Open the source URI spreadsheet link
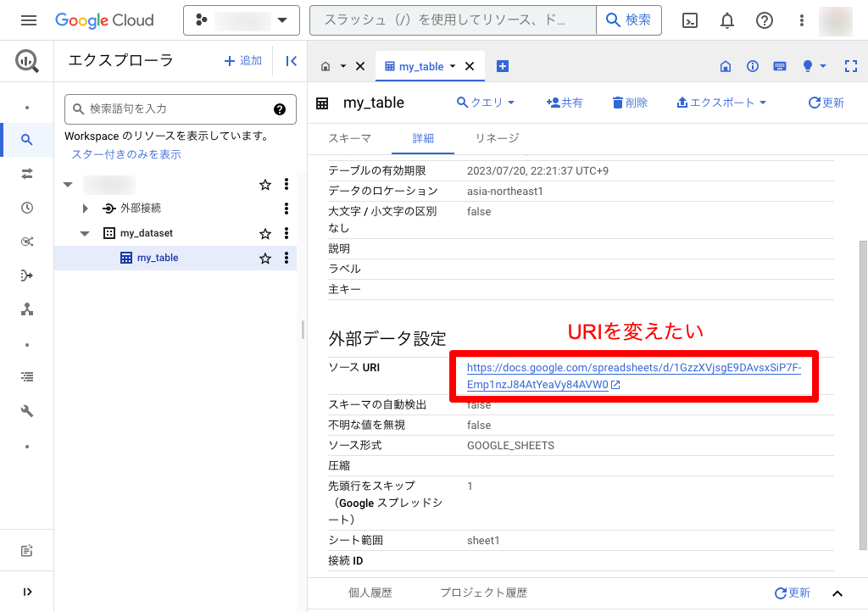Viewport: 868px width, 612px height. pos(633,376)
